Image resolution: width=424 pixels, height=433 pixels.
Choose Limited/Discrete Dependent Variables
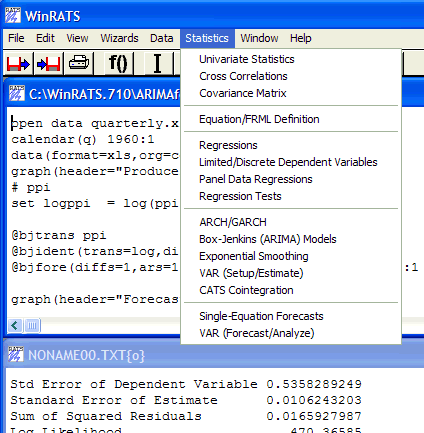click(x=288, y=162)
